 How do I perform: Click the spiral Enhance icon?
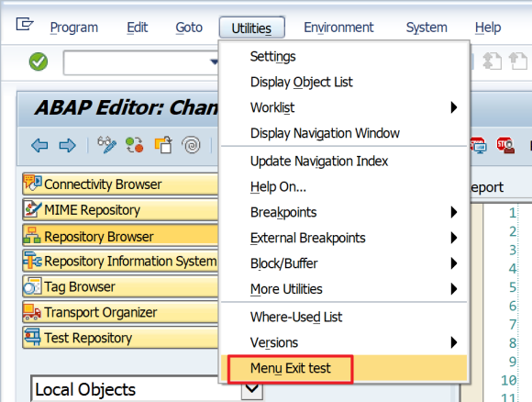(x=191, y=145)
